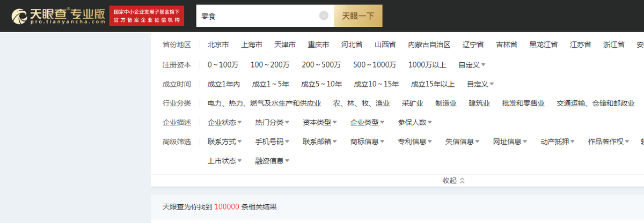Select 交通运输、仓储和邮政业 industry
Viewport: 644px width, 223px height.
(596, 103)
